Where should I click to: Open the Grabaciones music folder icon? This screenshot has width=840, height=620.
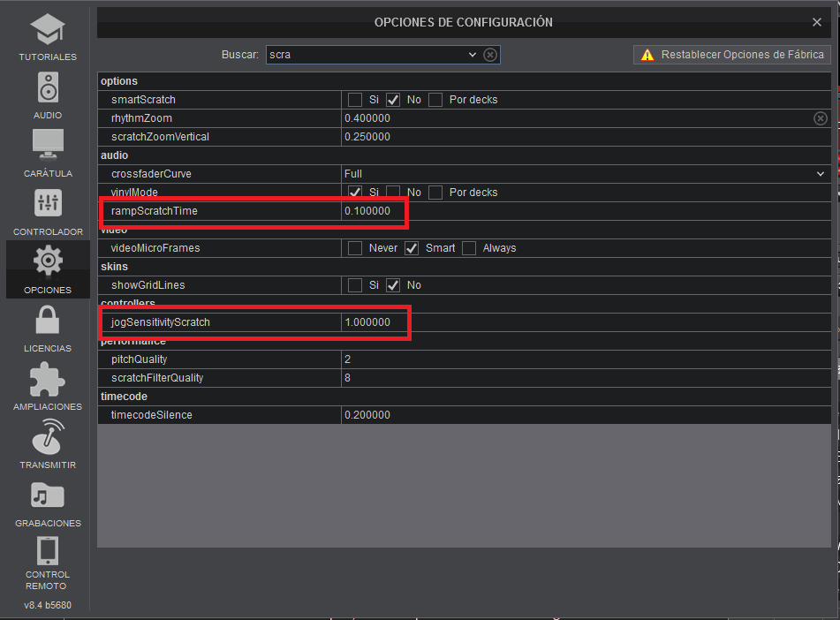tap(48, 495)
